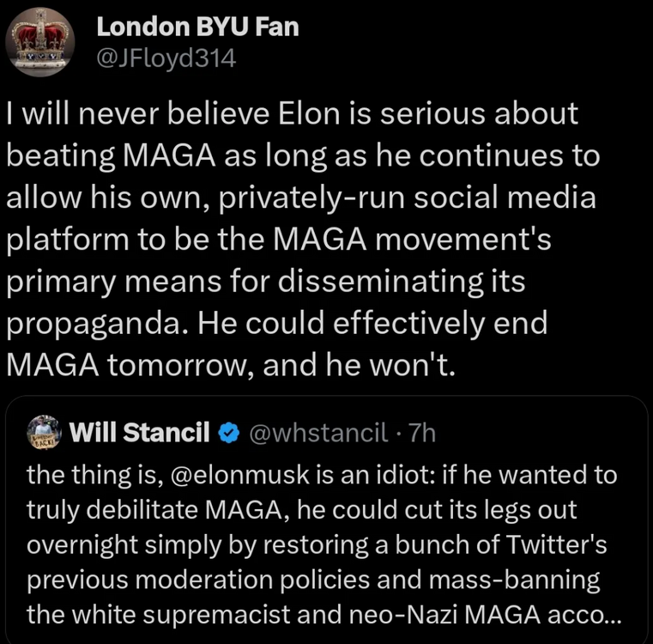This screenshot has height=644, width=653.
Task: Visit the @JFloyd314 handle
Action: 166,58
